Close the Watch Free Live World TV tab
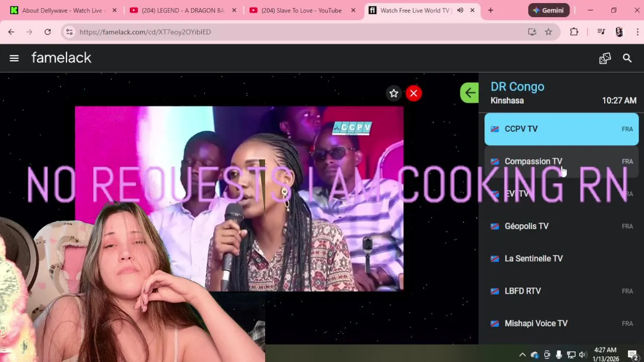The image size is (644, 362). click(x=472, y=10)
